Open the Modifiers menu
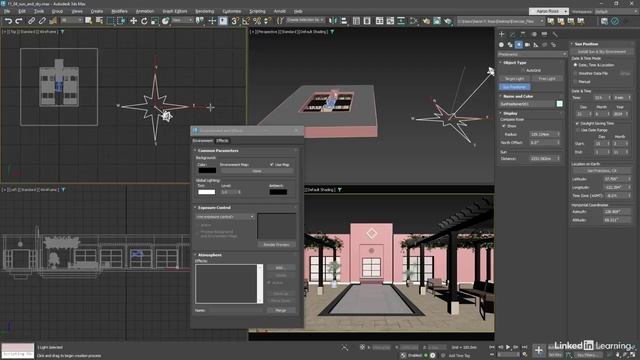 click(x=120, y=11)
